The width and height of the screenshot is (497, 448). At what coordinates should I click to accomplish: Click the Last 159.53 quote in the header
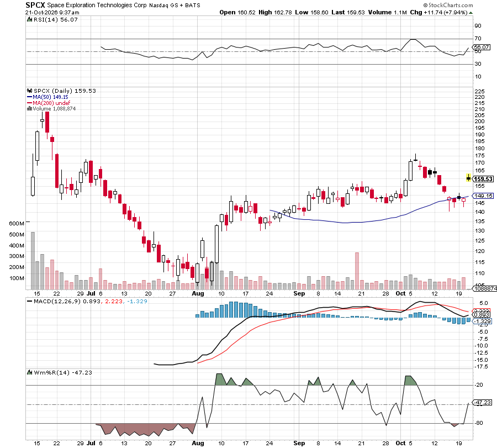point(348,12)
